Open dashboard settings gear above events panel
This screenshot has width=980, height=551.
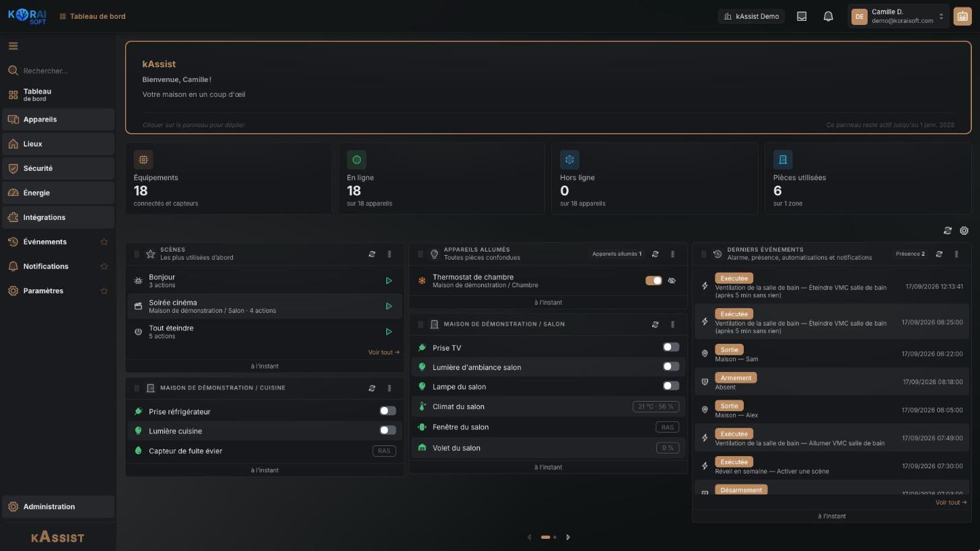pos(964,231)
